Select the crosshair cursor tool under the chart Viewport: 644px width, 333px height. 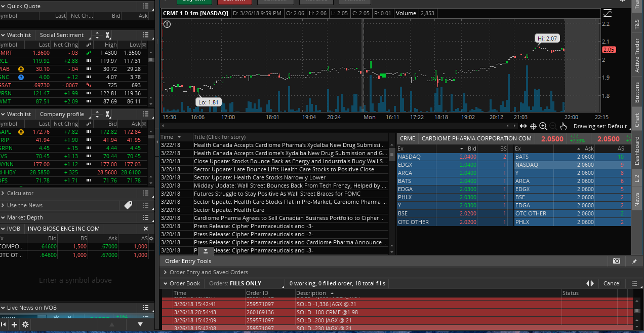(x=533, y=126)
